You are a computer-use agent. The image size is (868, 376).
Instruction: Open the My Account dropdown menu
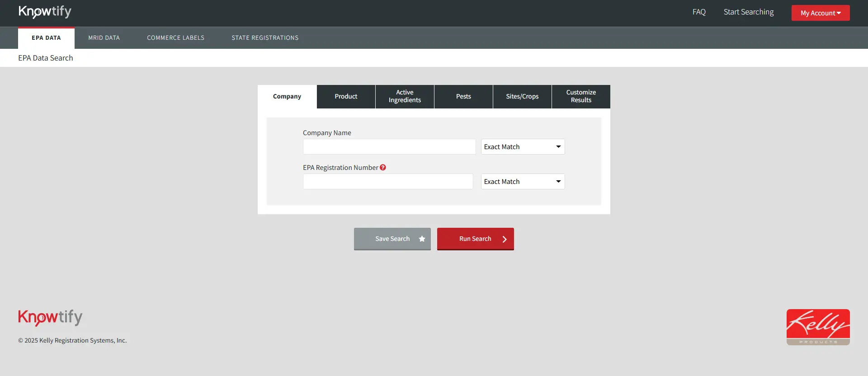click(x=820, y=13)
